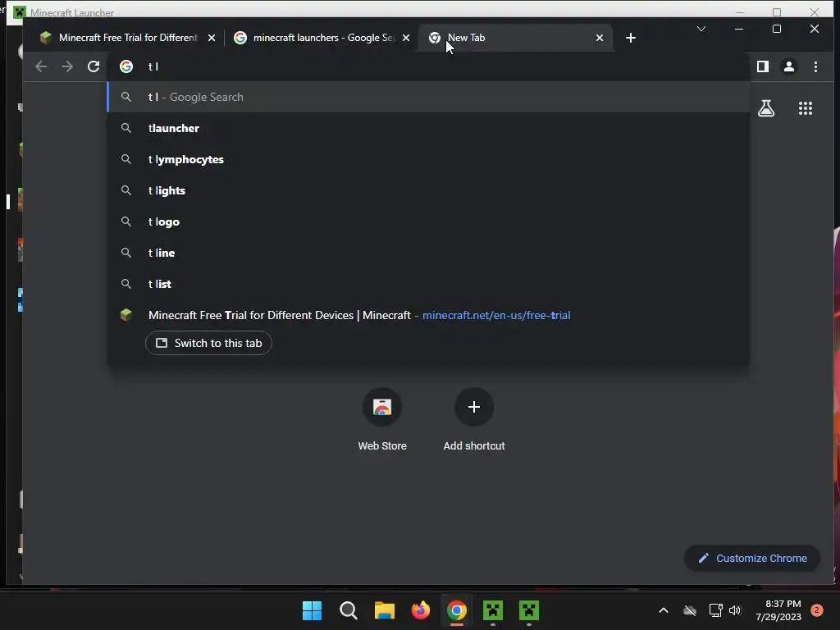Choose the t lights suggestion
840x630 pixels.
[x=428, y=190]
